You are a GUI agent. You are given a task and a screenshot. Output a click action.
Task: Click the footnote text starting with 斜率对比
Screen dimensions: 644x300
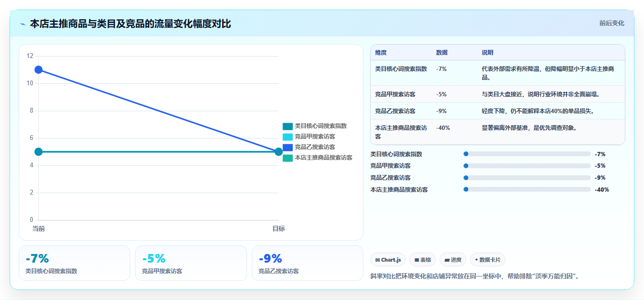[x=475, y=277]
